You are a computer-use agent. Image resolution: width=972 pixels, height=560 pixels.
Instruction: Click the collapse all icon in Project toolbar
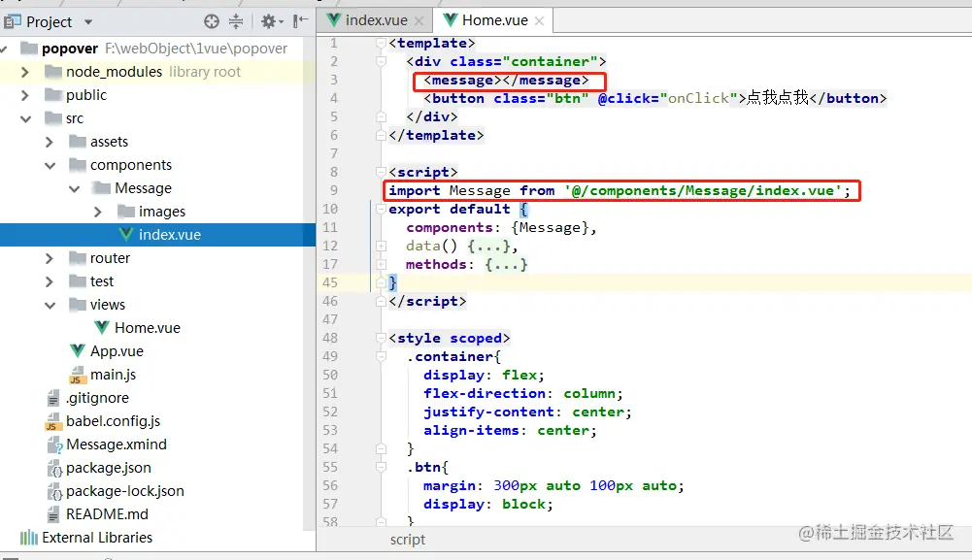(x=236, y=21)
